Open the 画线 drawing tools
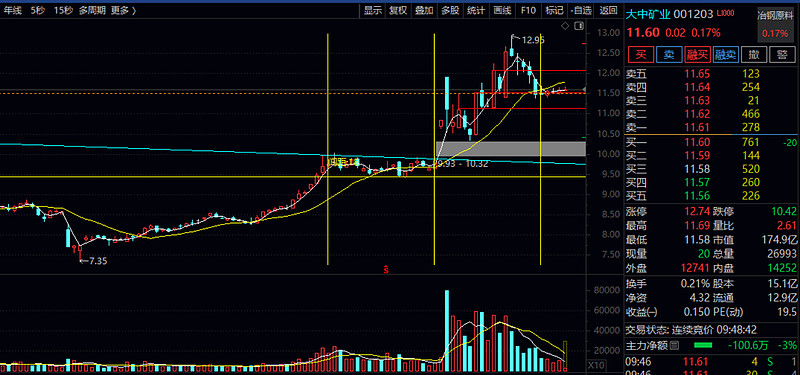The image size is (800, 375). coord(503,10)
